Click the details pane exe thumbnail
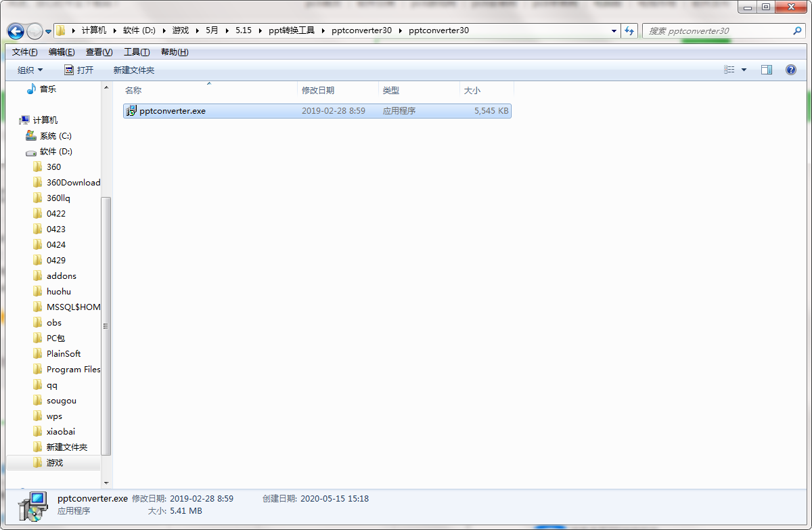The image size is (812, 530). 32,506
